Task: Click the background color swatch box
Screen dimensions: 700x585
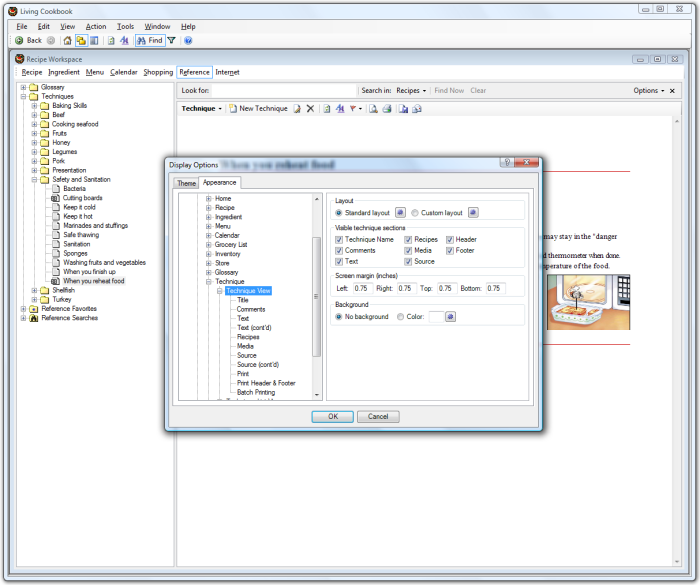Action: coord(436,317)
